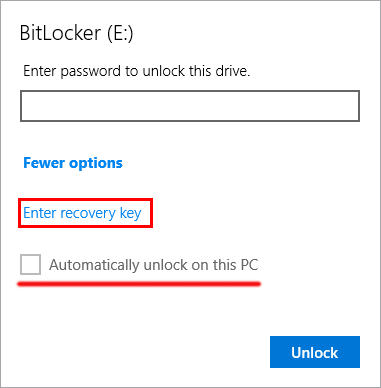The width and height of the screenshot is (381, 388).
Task: Toggle automatic unlocking for this PC
Action: (30, 264)
